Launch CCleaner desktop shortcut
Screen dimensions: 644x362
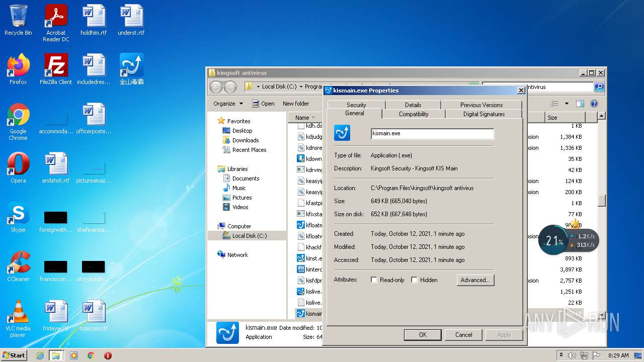click(x=18, y=266)
